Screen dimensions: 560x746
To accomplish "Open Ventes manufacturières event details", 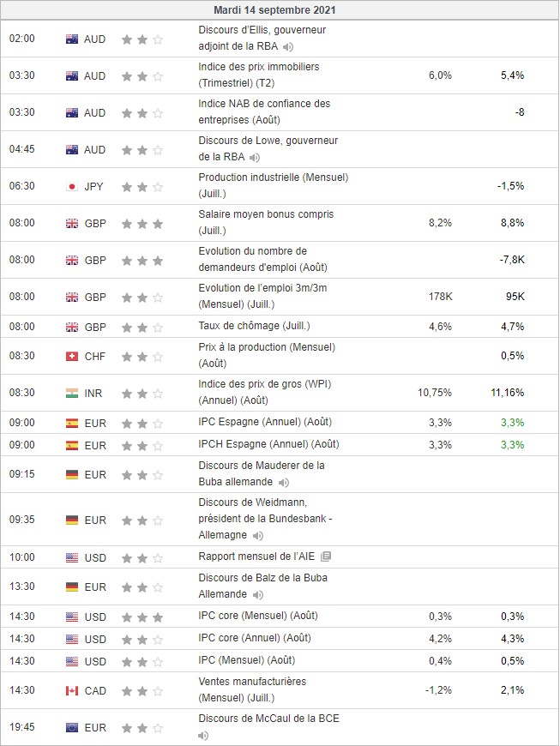I will pyautogui.click(x=252, y=682).
